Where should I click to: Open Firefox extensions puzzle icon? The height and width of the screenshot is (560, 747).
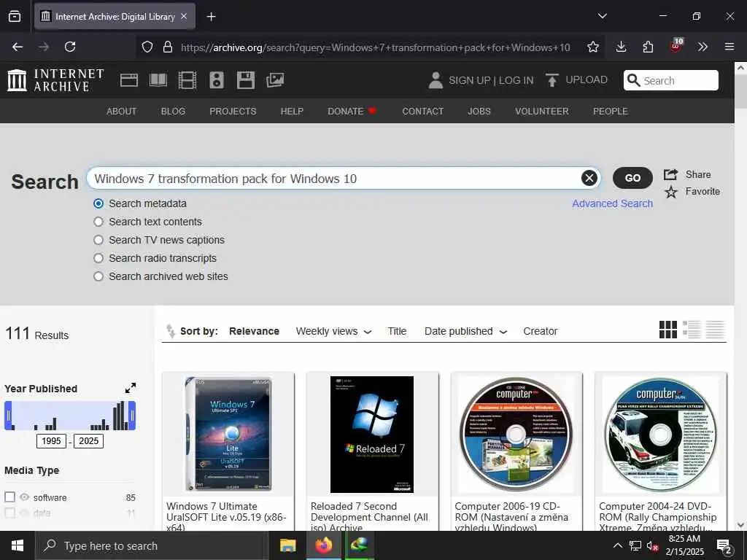pos(648,47)
